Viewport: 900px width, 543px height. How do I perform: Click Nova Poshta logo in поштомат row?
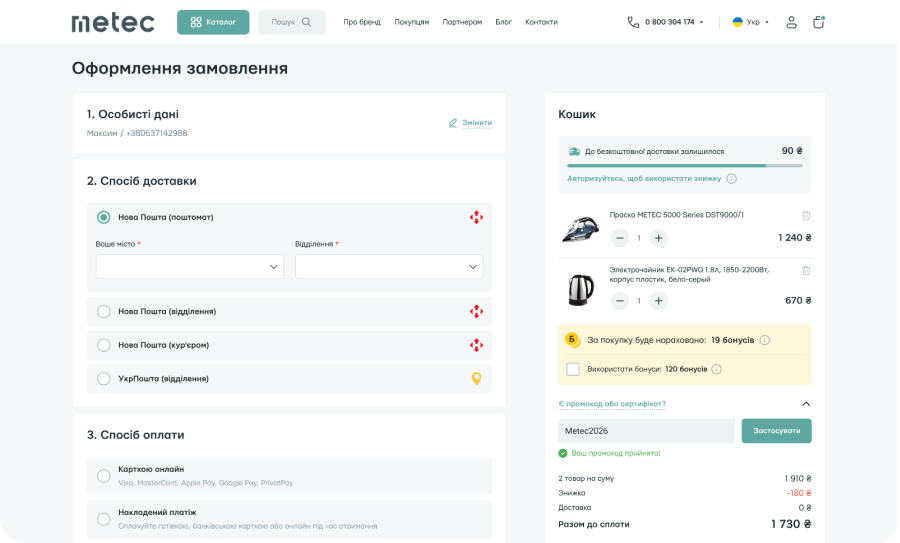point(476,218)
